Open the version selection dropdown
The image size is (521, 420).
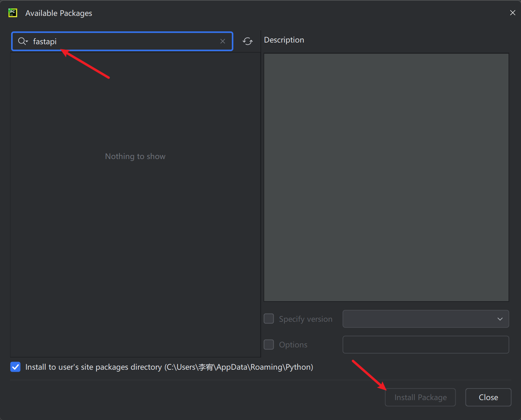[x=426, y=319]
